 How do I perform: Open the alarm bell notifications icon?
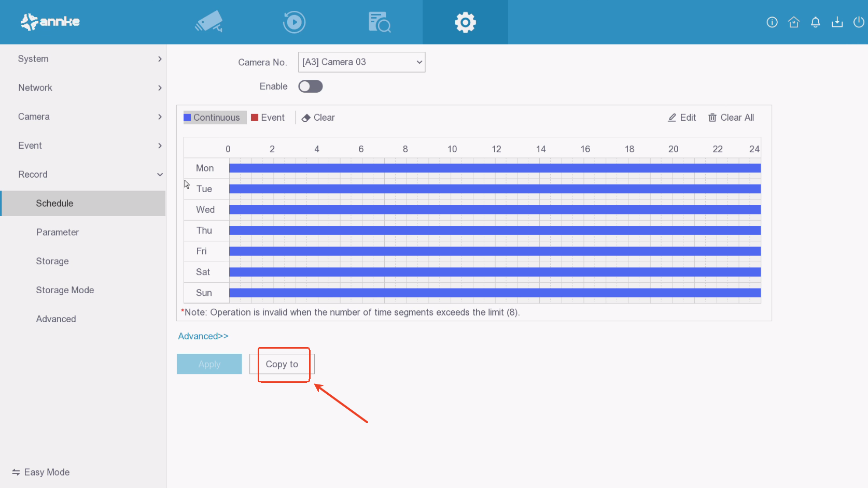coord(816,22)
